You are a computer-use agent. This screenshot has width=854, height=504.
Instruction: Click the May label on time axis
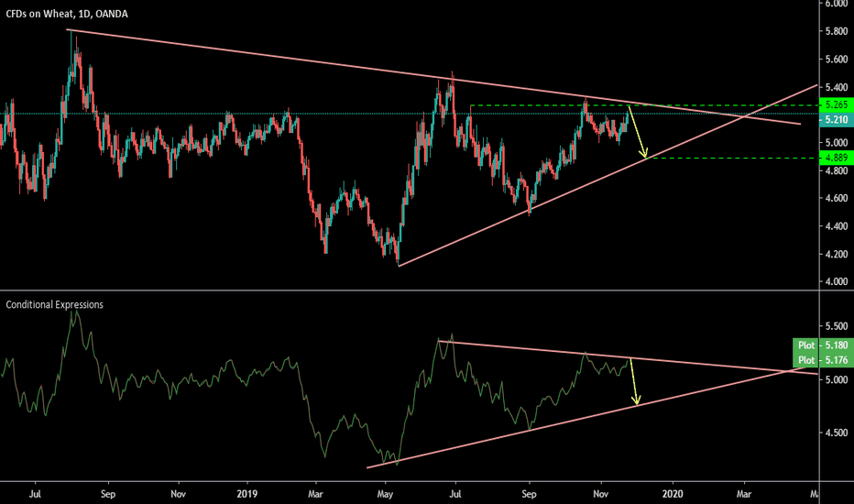pyautogui.click(x=385, y=494)
